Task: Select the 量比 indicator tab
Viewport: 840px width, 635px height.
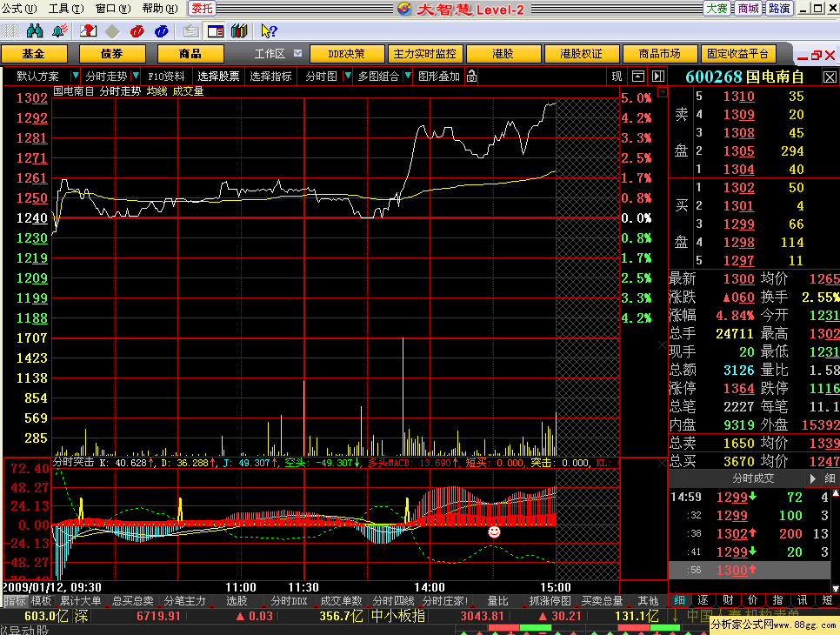Action: tap(497, 601)
